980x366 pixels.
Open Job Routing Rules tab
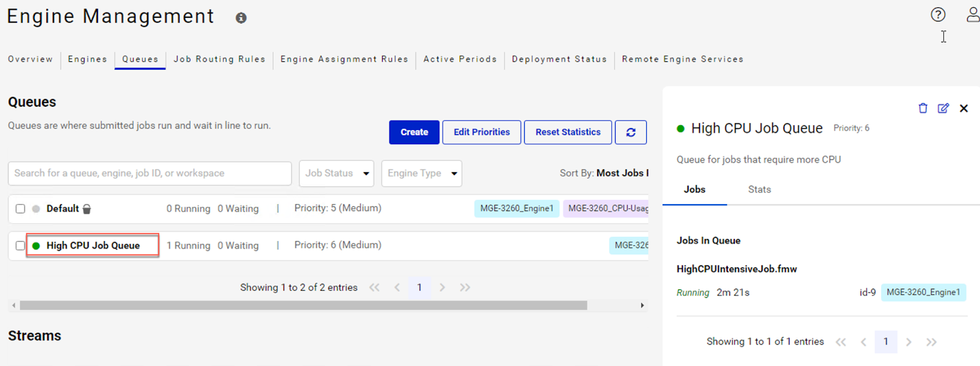(x=220, y=59)
